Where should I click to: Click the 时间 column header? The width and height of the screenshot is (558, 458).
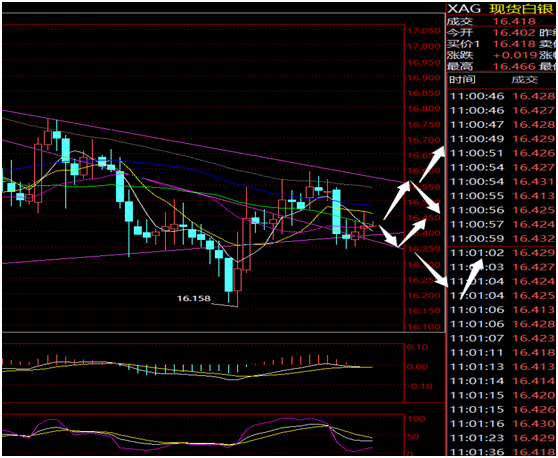[462, 79]
